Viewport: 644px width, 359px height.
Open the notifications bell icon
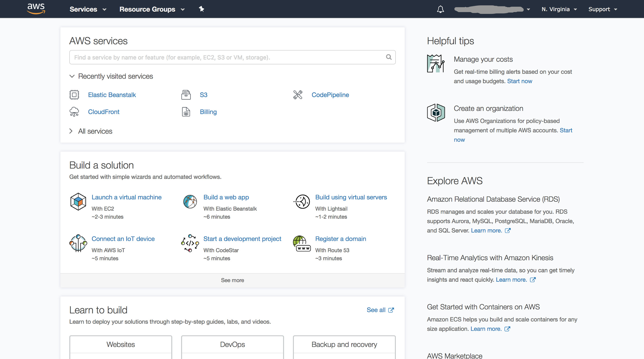pyautogui.click(x=440, y=9)
